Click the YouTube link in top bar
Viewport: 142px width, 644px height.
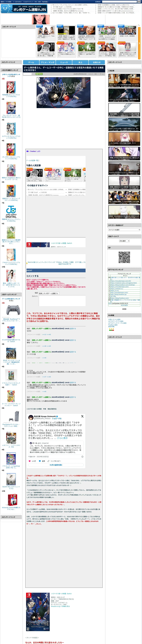pos(45,2)
